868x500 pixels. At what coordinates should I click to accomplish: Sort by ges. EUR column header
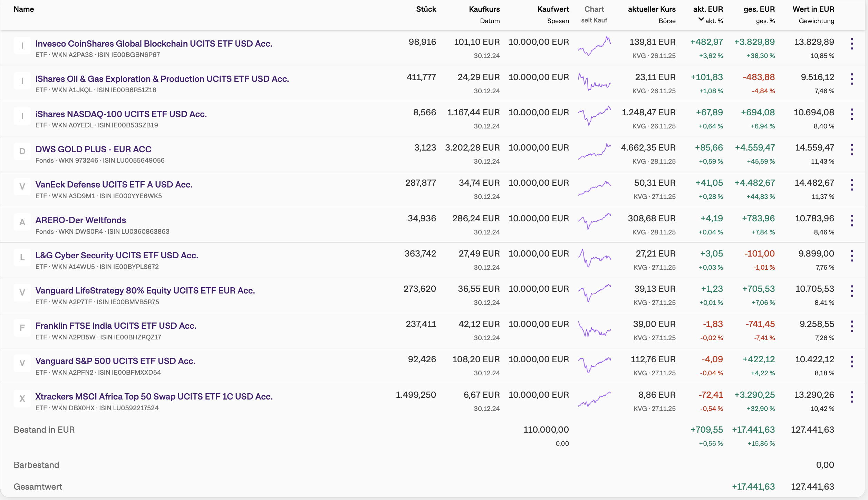[759, 9]
